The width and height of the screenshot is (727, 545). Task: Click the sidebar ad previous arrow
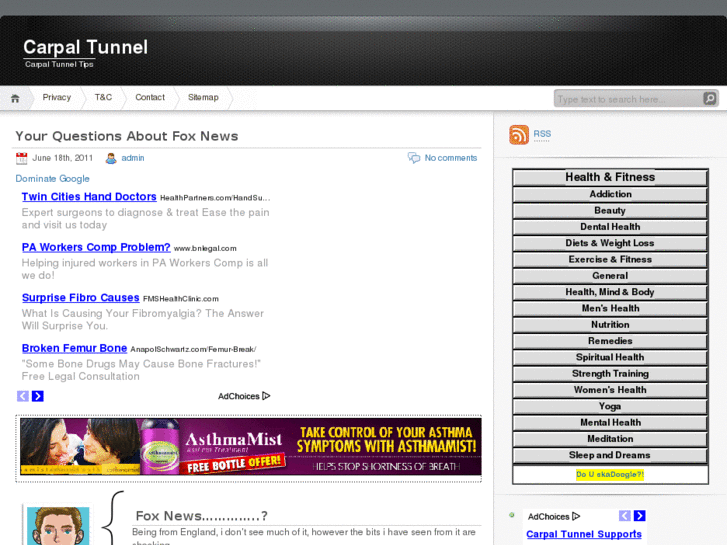tap(625, 516)
